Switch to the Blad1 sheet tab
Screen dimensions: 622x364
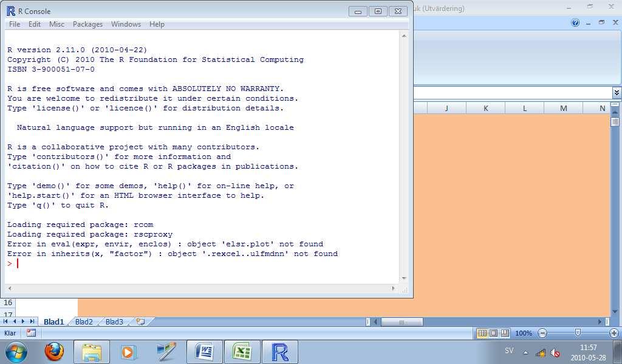(x=53, y=322)
